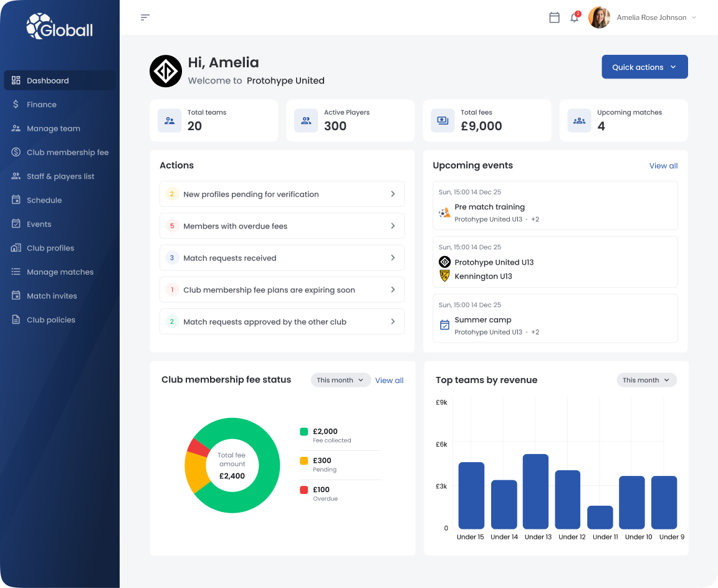This screenshot has width=718, height=588.
Task: Open Members with overdue fees action
Action: [x=282, y=225]
